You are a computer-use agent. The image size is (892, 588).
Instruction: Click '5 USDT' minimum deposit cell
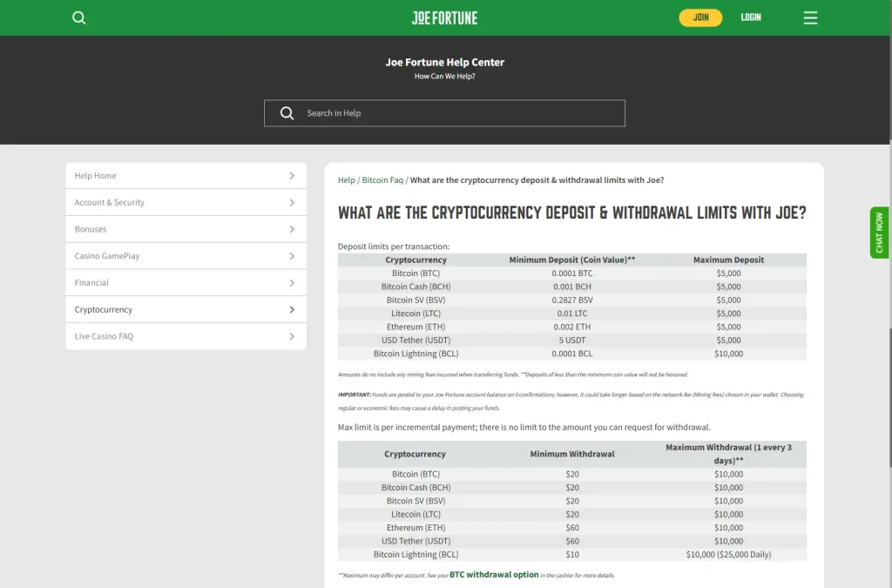(571, 340)
